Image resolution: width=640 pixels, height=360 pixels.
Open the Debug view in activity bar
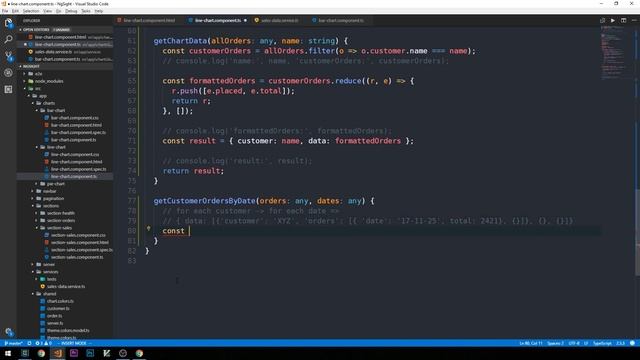click(8, 73)
